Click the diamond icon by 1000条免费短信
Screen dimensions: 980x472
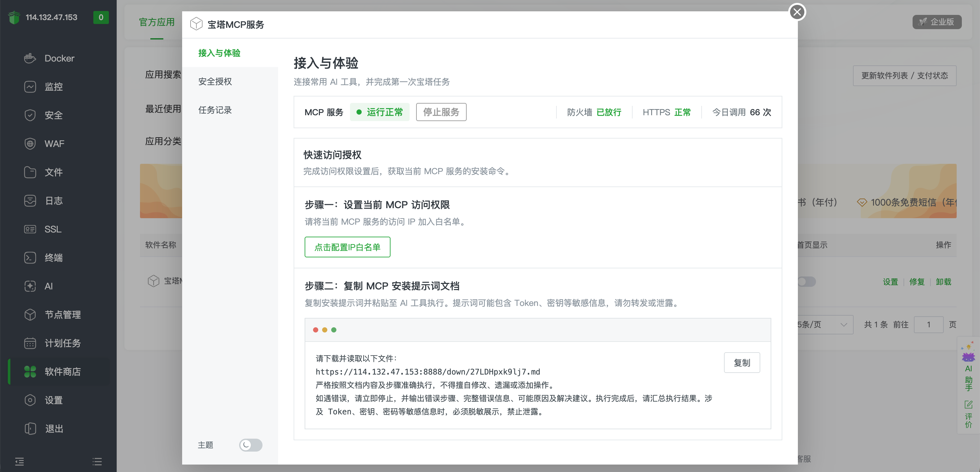tap(862, 203)
